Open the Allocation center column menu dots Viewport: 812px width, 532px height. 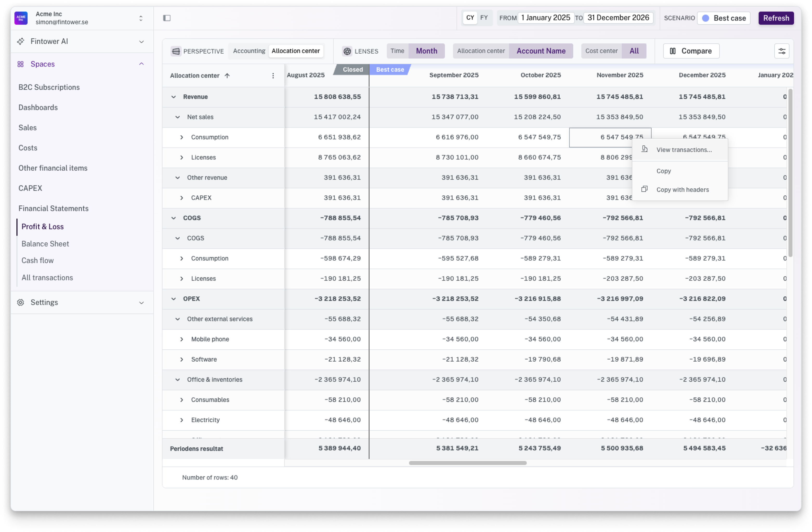click(x=273, y=76)
